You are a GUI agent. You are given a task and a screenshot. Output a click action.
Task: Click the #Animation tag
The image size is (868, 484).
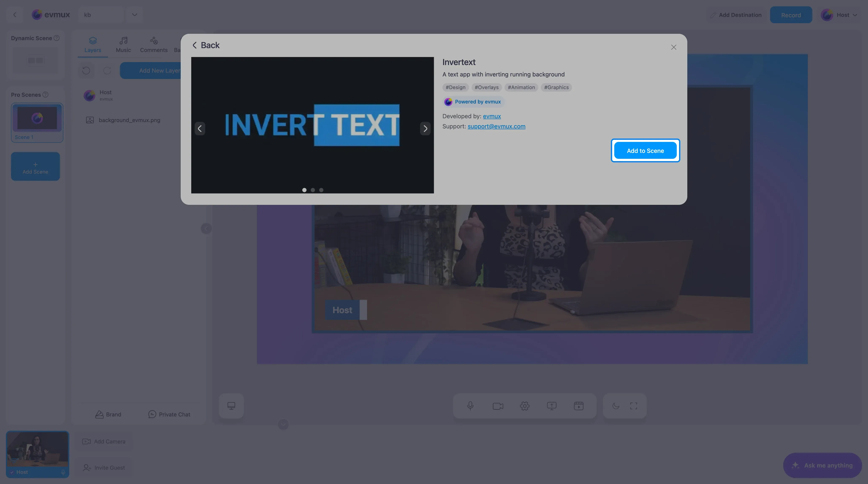(x=521, y=87)
